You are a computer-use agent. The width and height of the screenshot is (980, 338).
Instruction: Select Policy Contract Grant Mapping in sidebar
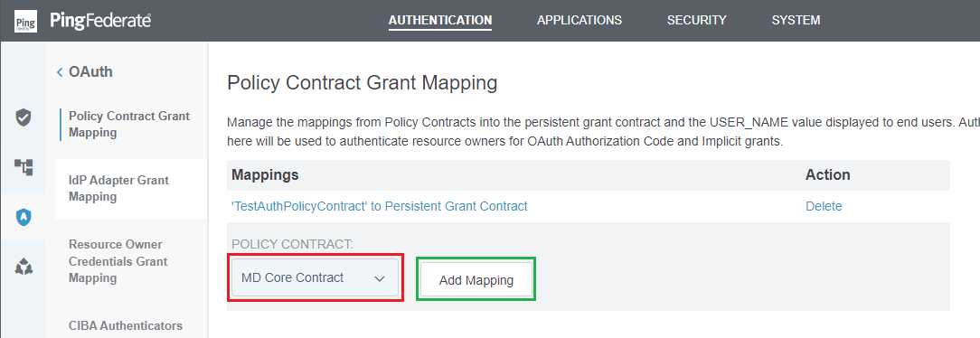coord(129,125)
